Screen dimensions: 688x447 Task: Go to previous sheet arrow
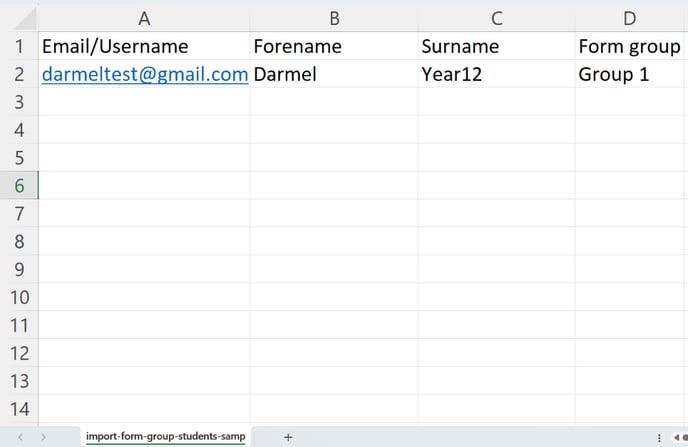coord(20,437)
